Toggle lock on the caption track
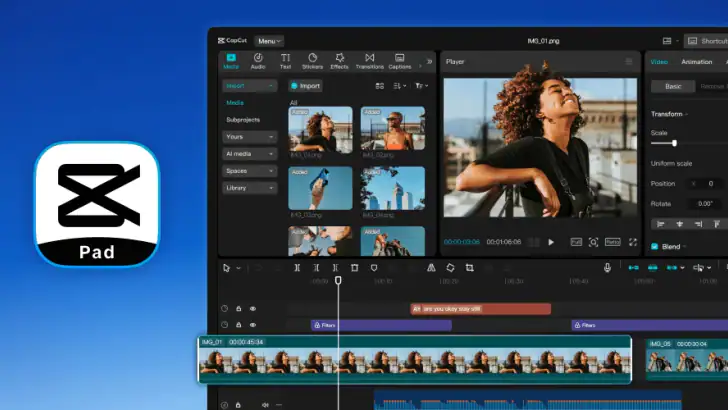Viewport: 728px width, 410px height. (x=239, y=308)
